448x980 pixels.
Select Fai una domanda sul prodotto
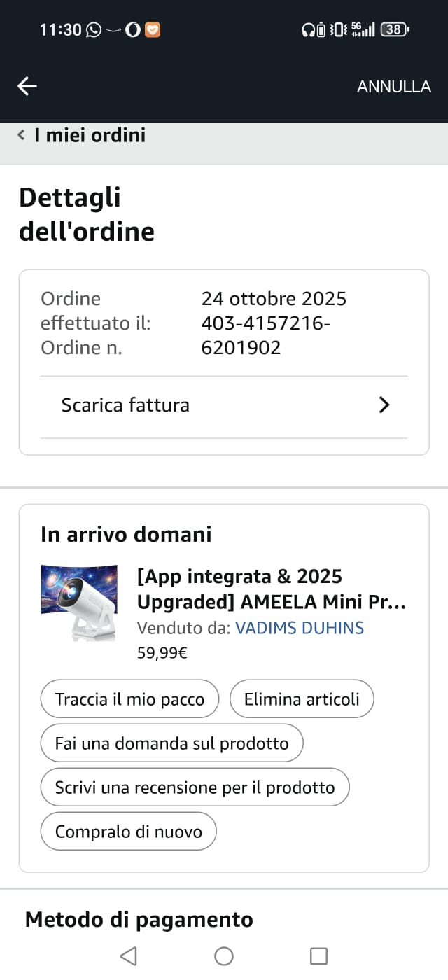tap(171, 743)
